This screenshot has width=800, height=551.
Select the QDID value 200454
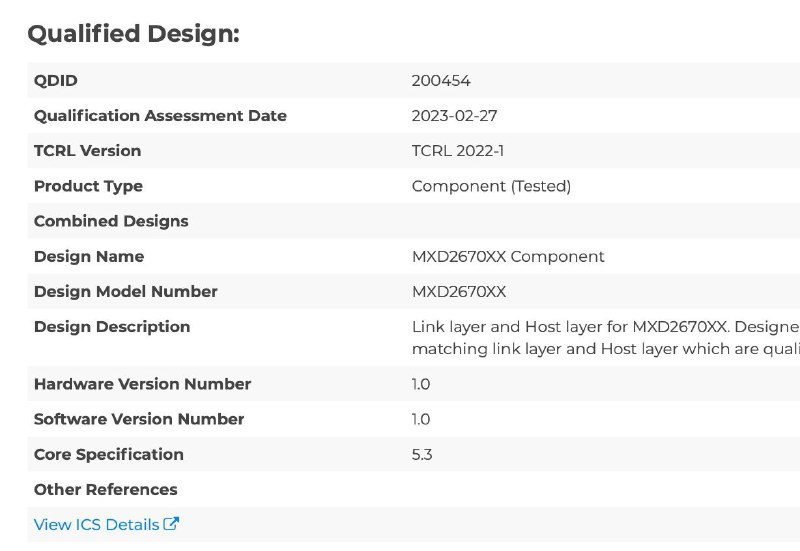[441, 81]
